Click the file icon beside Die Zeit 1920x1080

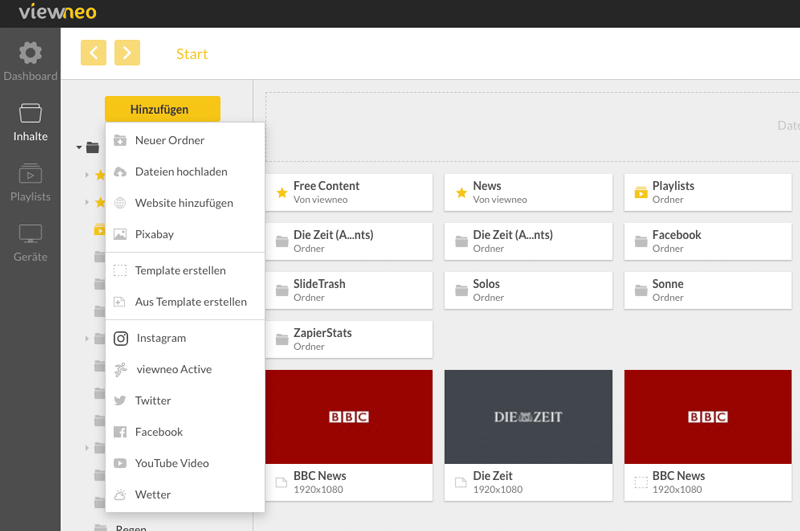pyautogui.click(x=461, y=483)
